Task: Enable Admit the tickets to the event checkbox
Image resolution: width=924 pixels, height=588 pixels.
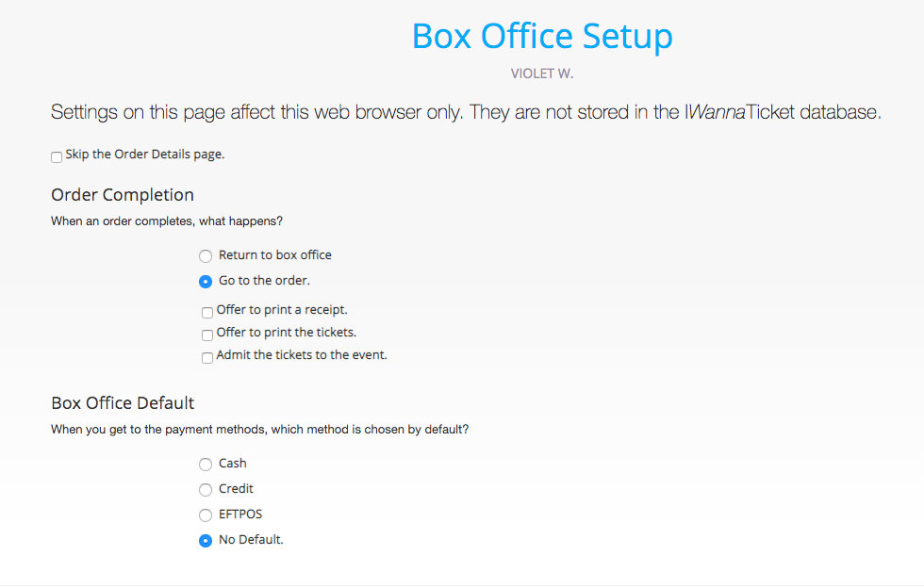Action: click(207, 358)
